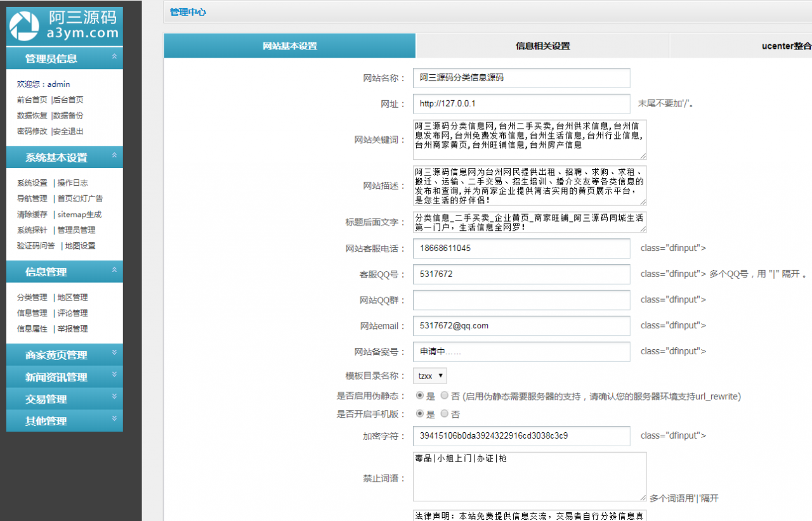Open 信息属性 link
Viewport: 812px width, 521px height.
[32, 329]
